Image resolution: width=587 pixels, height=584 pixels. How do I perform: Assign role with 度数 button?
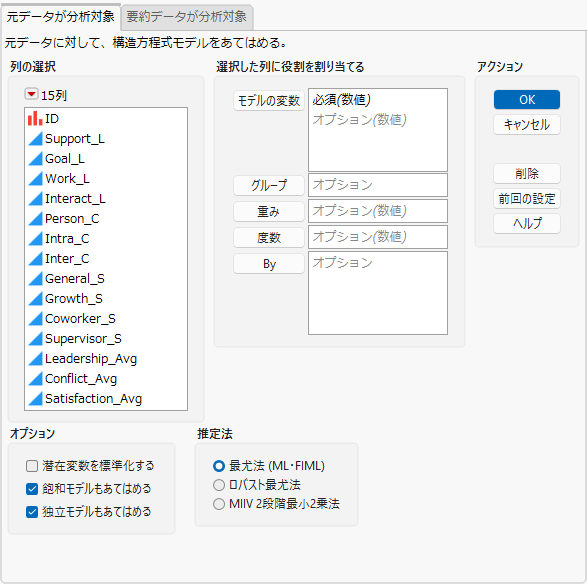[x=269, y=238]
